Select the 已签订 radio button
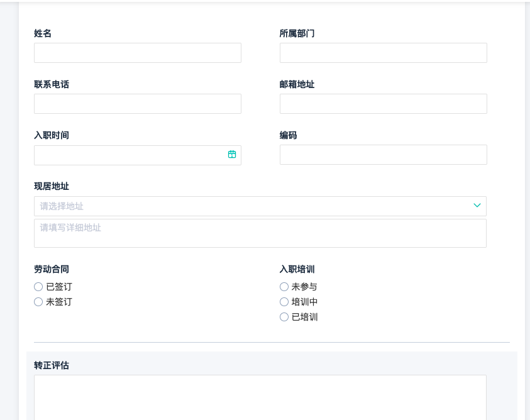 pyautogui.click(x=38, y=287)
